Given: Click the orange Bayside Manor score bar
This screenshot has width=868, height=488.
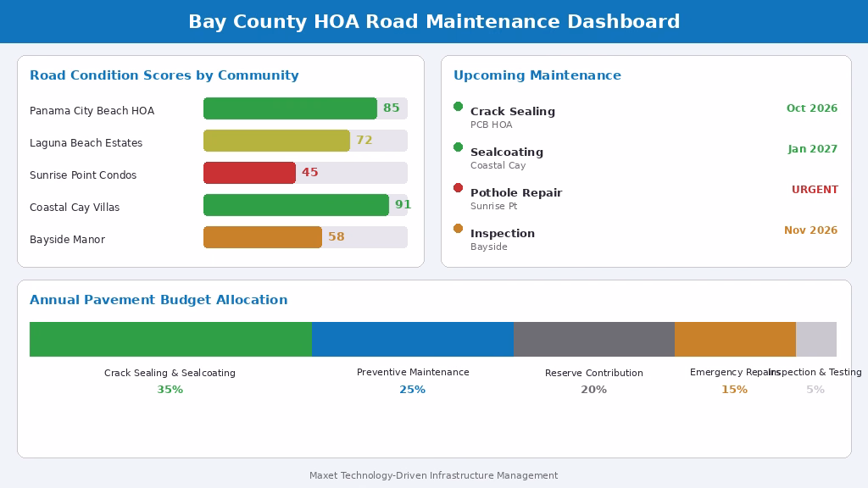Looking at the screenshot, I should click(x=263, y=237).
